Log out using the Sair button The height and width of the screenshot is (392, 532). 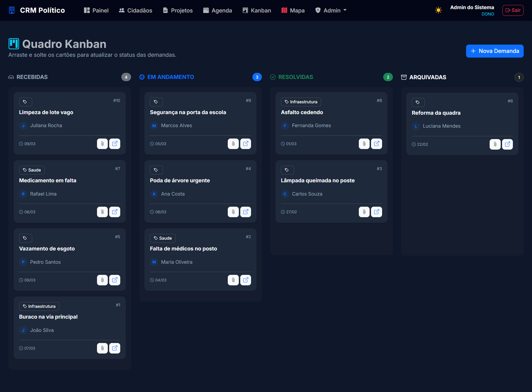513,10
